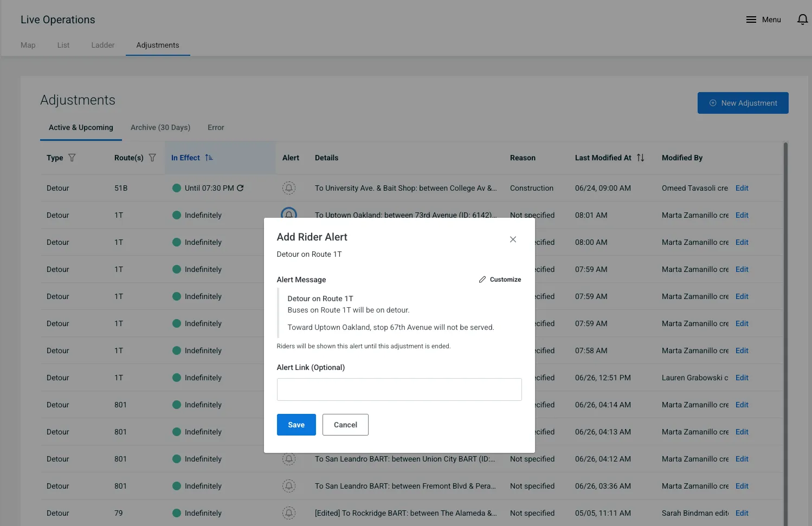812x526 pixels.
Task: Click '06/24, 09:00 AM' timestamp cell
Action: [603, 188]
